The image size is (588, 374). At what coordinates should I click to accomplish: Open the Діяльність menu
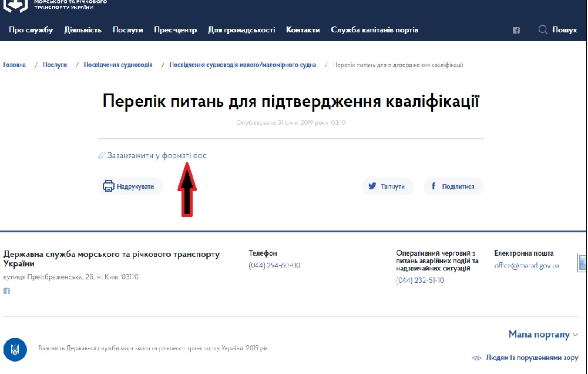click(83, 30)
